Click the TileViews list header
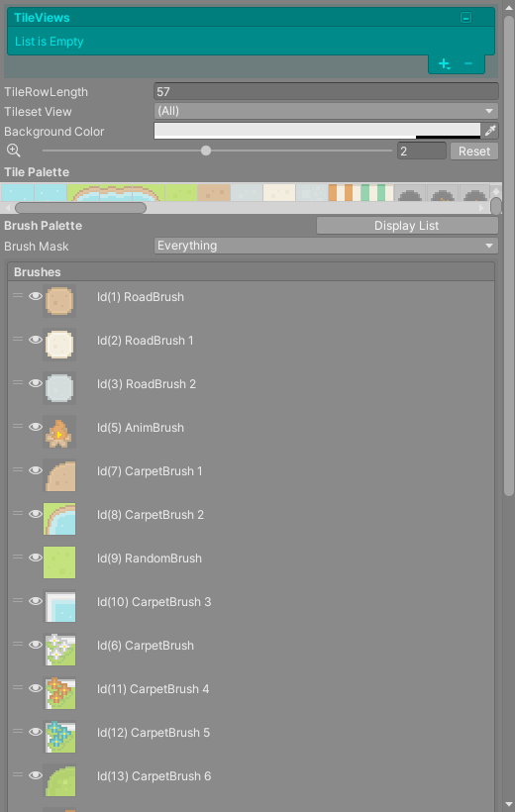The image size is (515, 812). (251, 18)
